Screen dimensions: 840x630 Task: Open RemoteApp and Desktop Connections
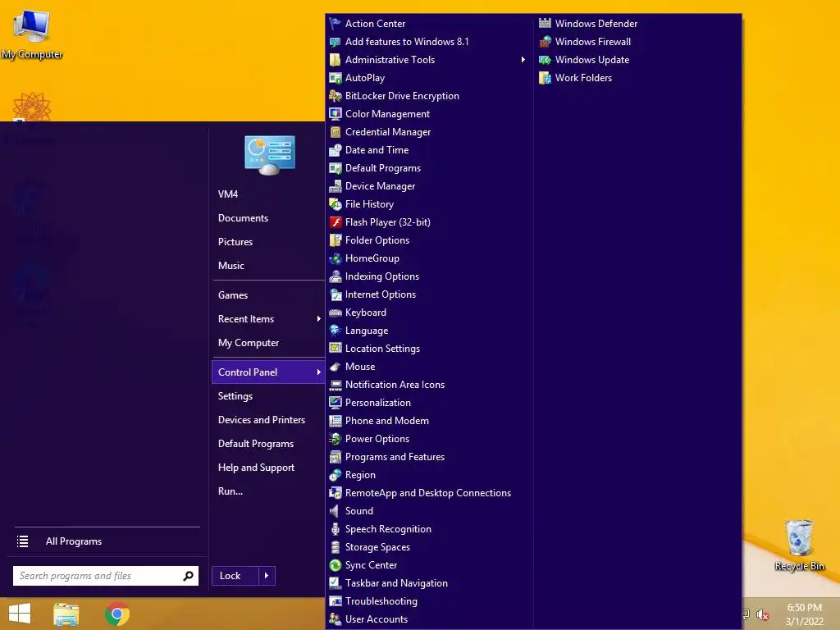tap(430, 493)
